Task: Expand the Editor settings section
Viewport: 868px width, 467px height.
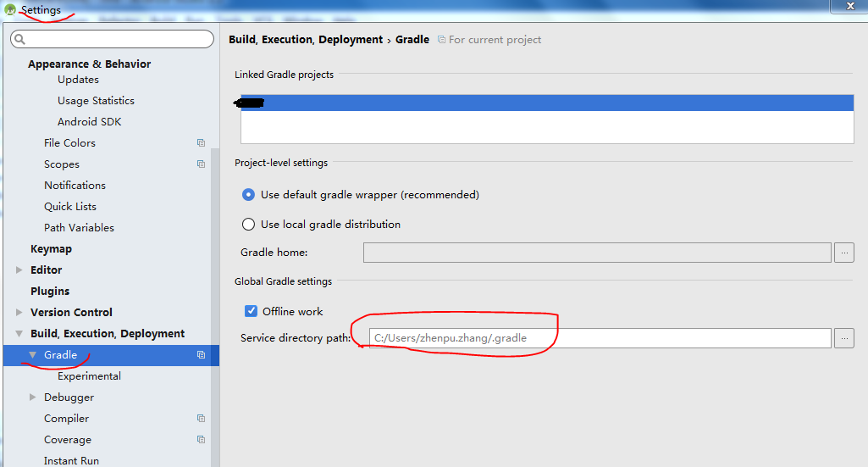Action: click(x=19, y=270)
